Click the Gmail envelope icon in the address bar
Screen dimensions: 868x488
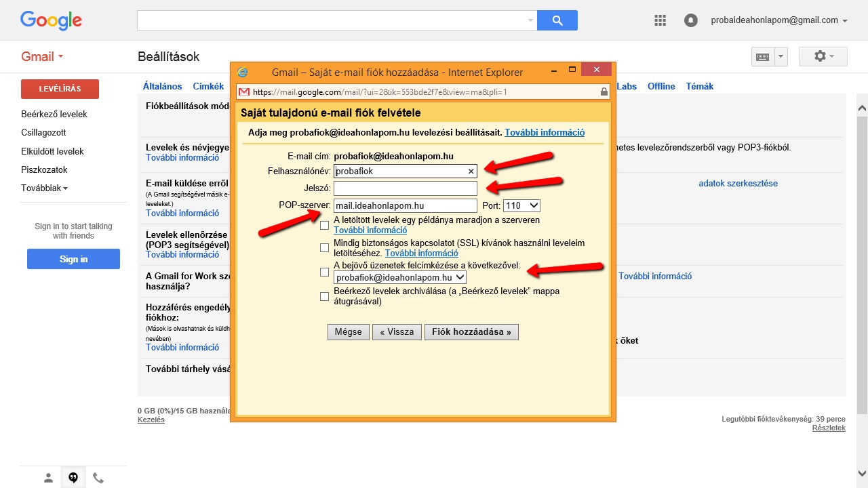click(x=244, y=91)
